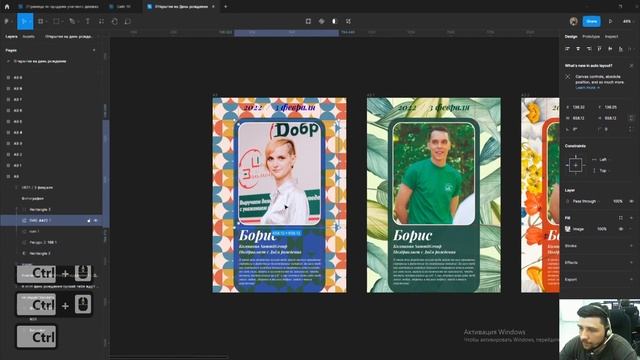Open the Resources tool

(101, 21)
